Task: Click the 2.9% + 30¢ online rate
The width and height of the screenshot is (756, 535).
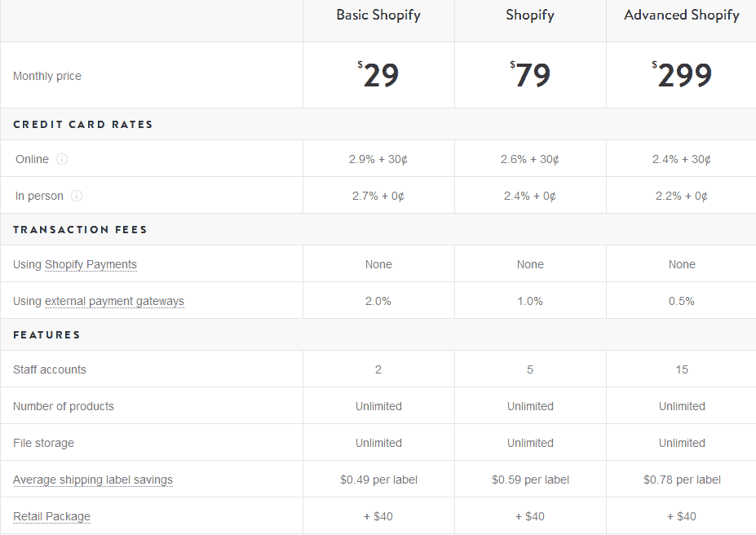Action: [378, 159]
